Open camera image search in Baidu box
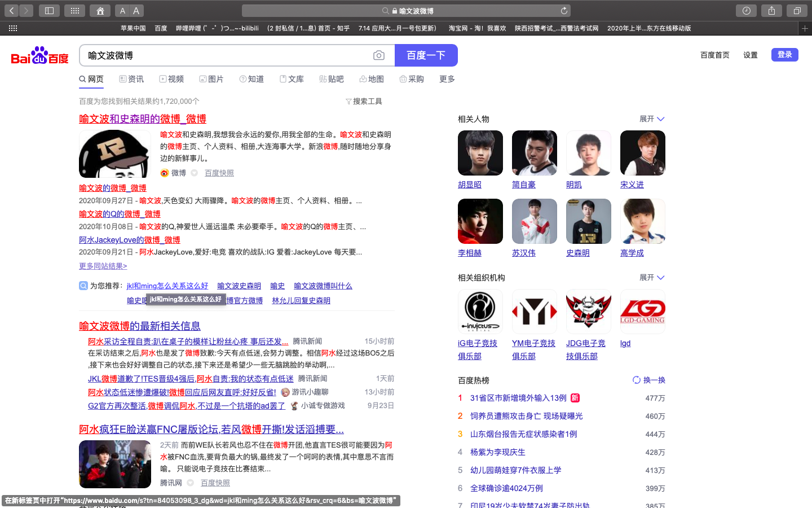 coord(379,55)
